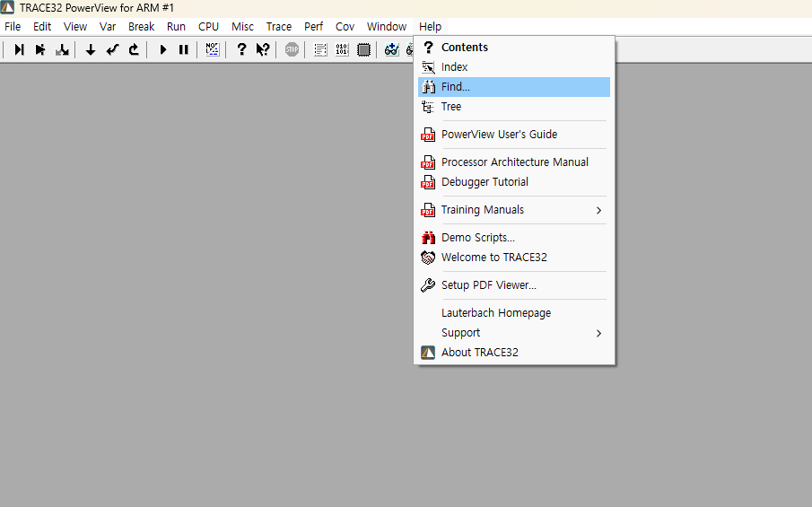
Task: Click the question mark help icon
Action: [x=240, y=50]
